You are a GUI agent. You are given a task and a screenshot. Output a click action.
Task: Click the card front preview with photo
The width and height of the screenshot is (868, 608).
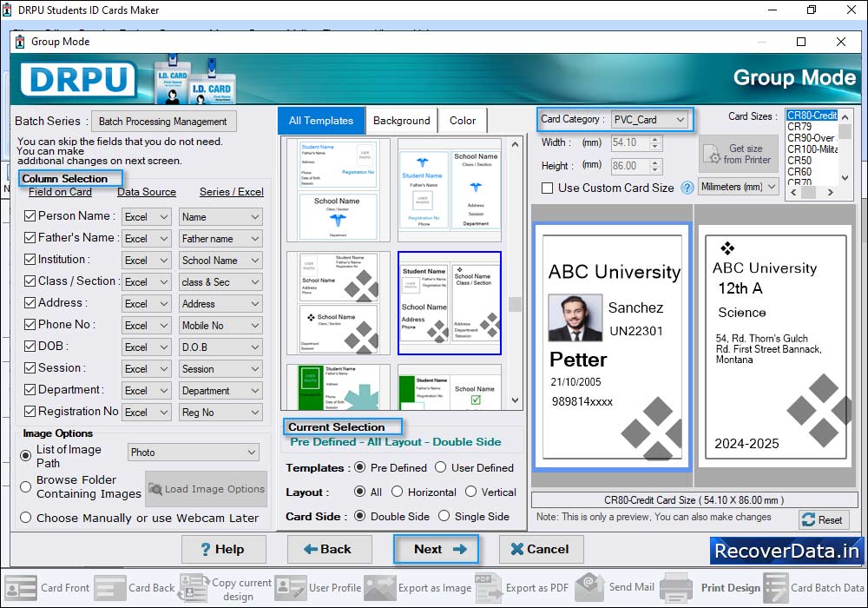point(612,347)
